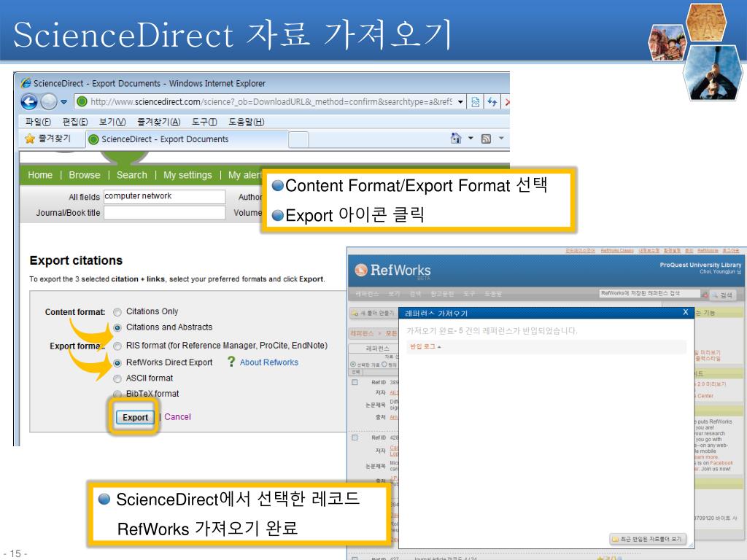The image size is (747, 560).
Task: Open the RefWorks 레퍼런스 menu
Action: tap(367, 294)
